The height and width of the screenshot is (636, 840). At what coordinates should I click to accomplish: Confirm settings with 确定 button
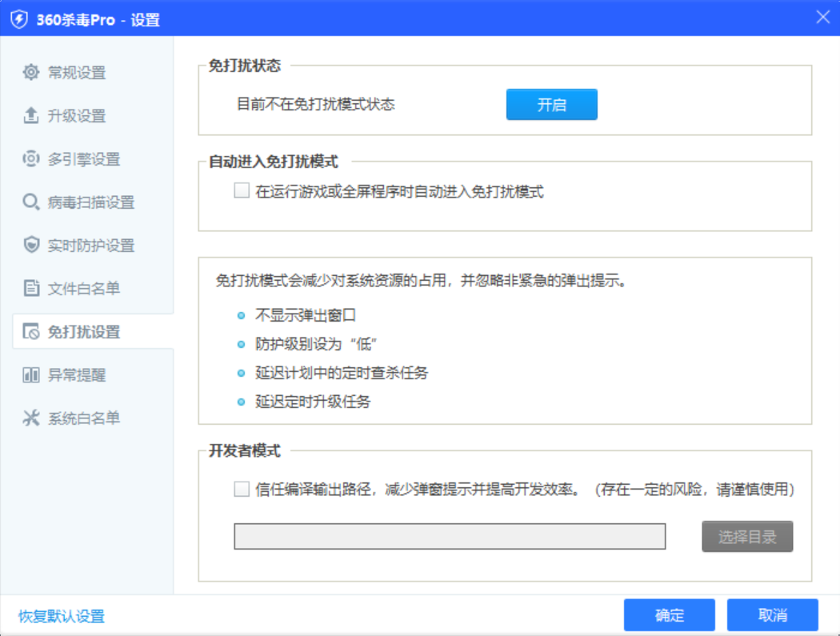pyautogui.click(x=669, y=615)
